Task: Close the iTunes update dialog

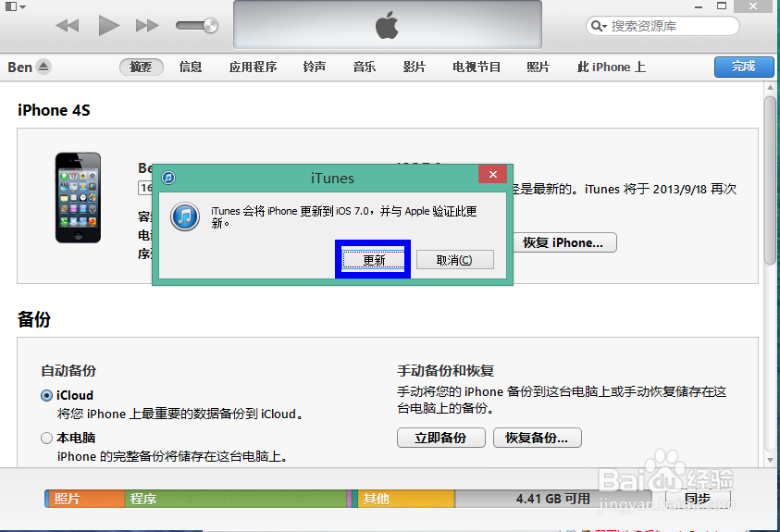Action: (x=492, y=174)
